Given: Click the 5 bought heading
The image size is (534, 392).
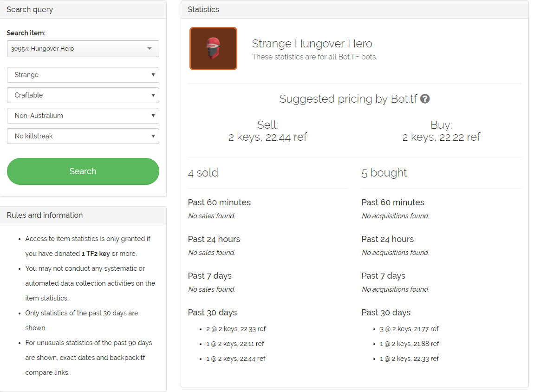Looking at the screenshot, I should click(384, 173).
